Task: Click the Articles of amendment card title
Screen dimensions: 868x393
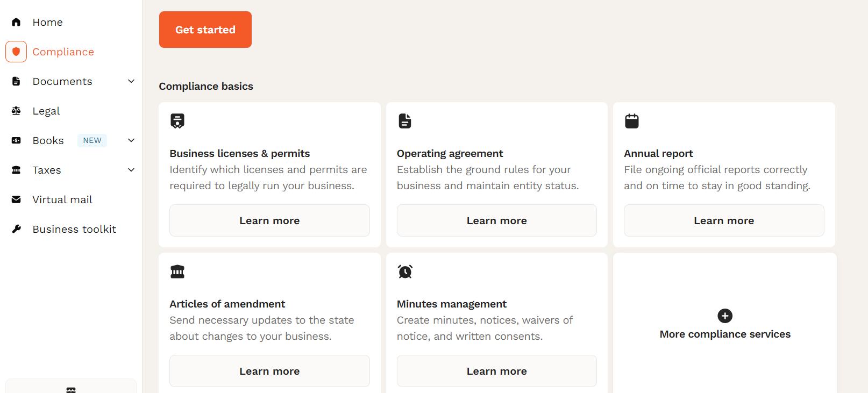Action: 227,304
